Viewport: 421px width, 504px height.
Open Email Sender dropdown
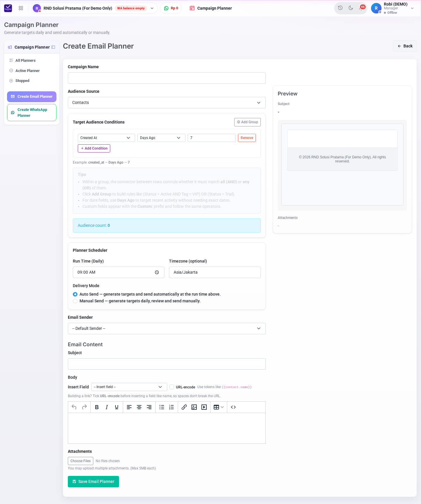[x=167, y=328]
